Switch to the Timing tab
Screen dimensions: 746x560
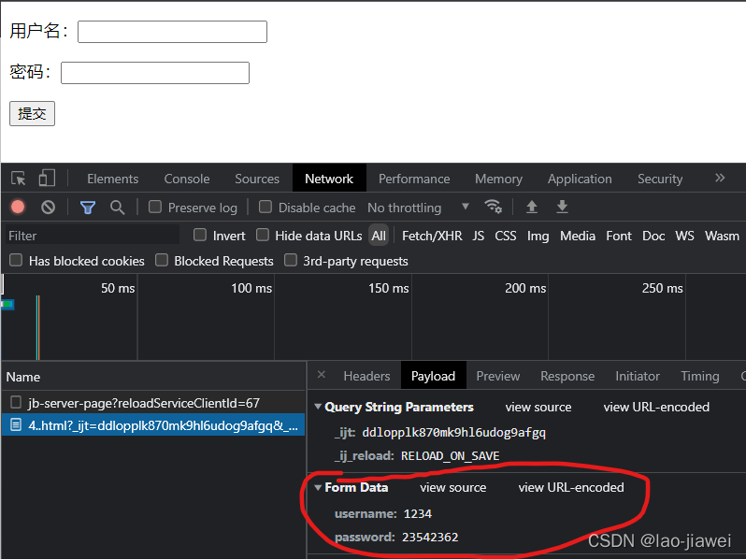click(700, 376)
